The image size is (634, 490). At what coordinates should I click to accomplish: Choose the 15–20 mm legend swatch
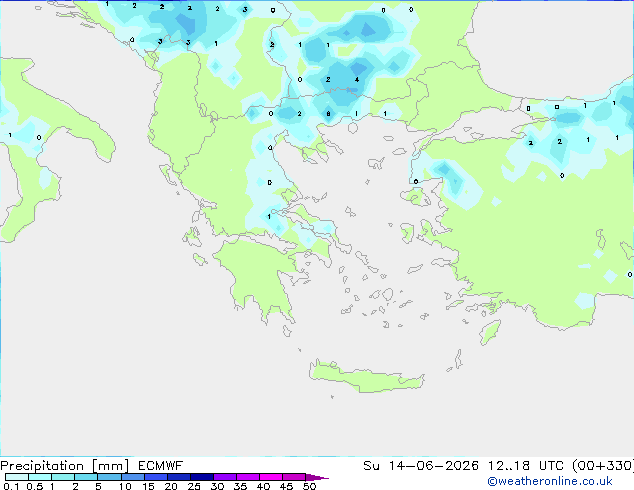click(155, 477)
